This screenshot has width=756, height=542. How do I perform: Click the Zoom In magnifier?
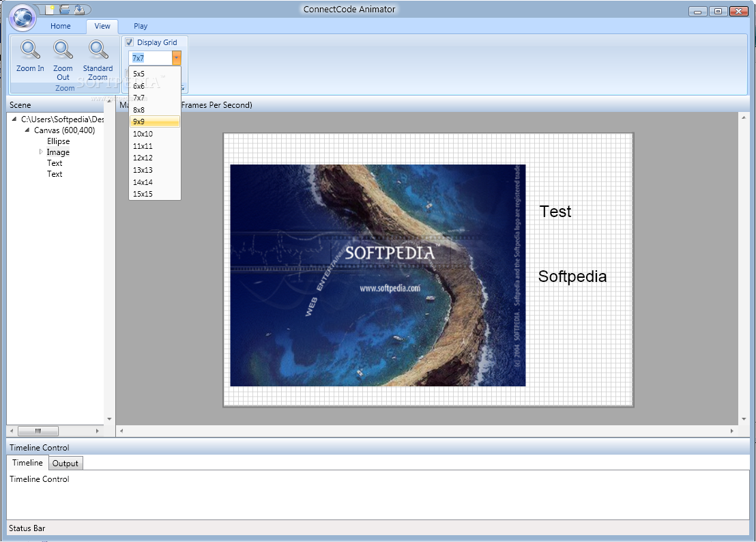pos(30,56)
